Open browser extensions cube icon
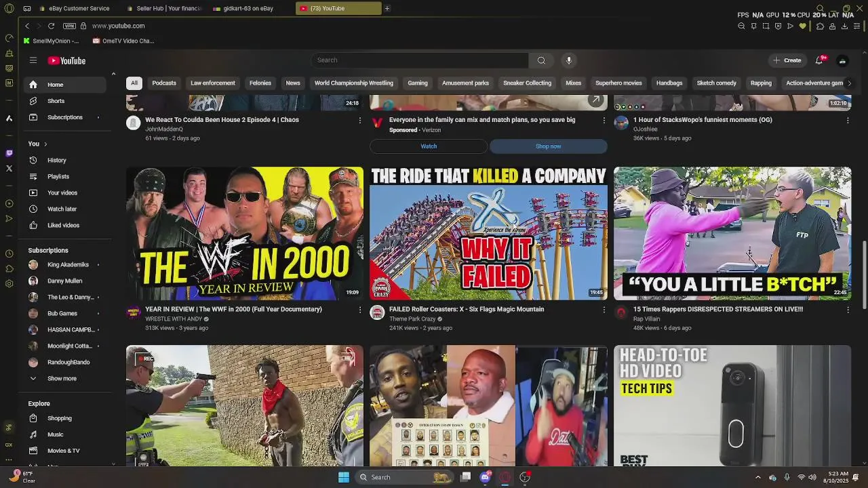The height and width of the screenshot is (488, 868). pos(820,26)
